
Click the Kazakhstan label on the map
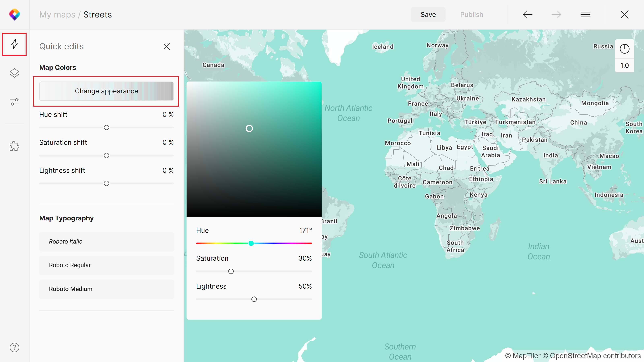coord(528,99)
